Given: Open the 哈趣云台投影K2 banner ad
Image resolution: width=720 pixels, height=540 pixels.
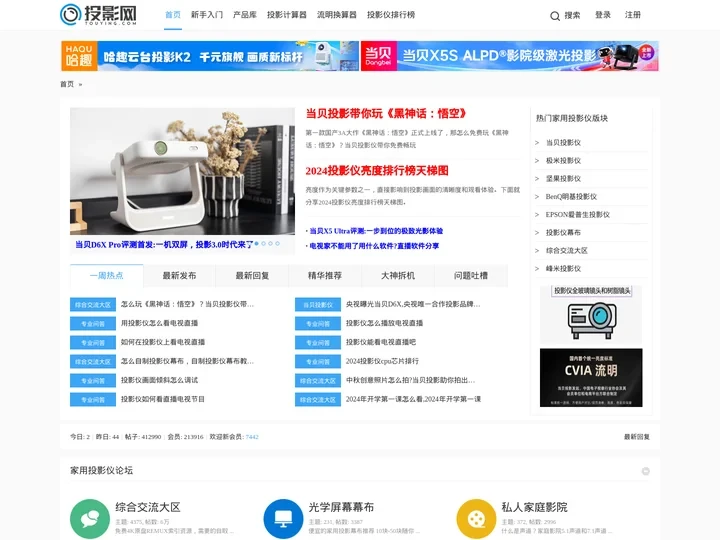Looking at the screenshot, I should 210,56.
